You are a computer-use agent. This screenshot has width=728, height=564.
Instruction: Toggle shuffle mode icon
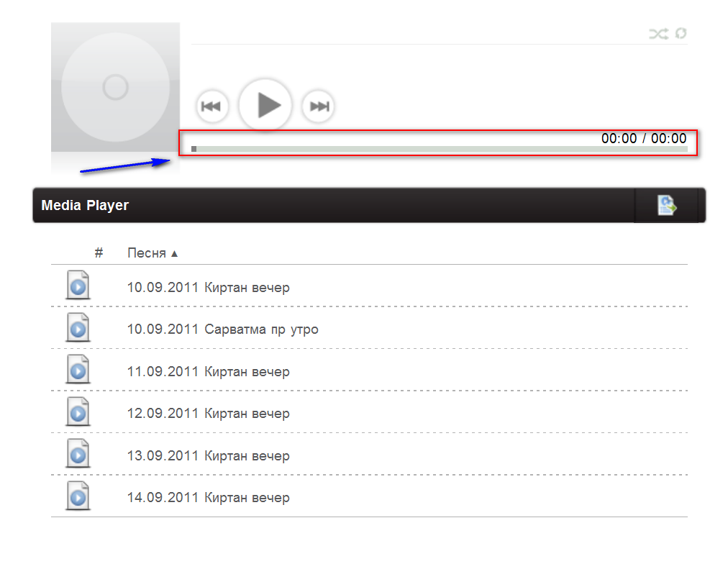(659, 33)
